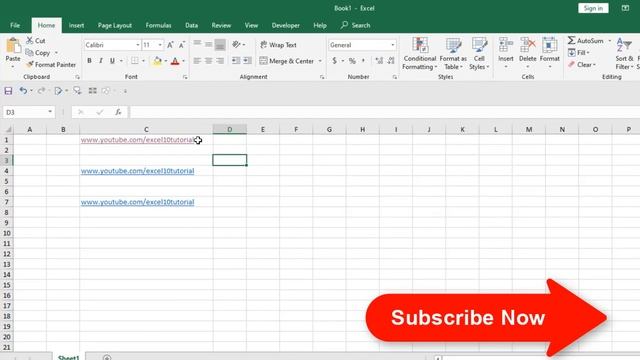Open hyperlink in cell C7

coord(138,202)
